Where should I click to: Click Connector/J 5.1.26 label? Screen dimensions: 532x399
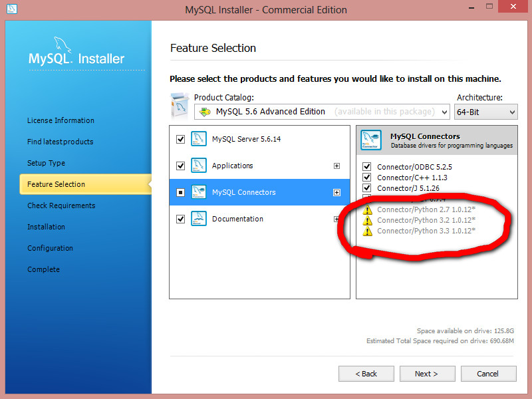(408, 188)
